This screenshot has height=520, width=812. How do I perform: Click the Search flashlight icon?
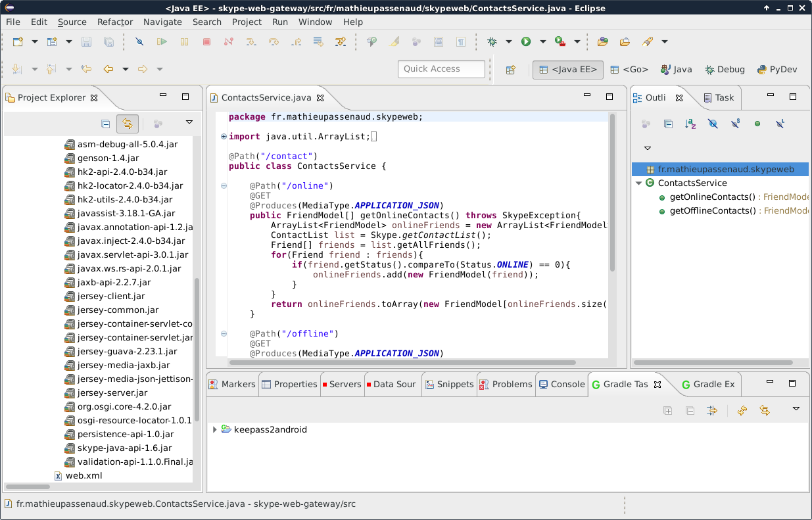648,41
